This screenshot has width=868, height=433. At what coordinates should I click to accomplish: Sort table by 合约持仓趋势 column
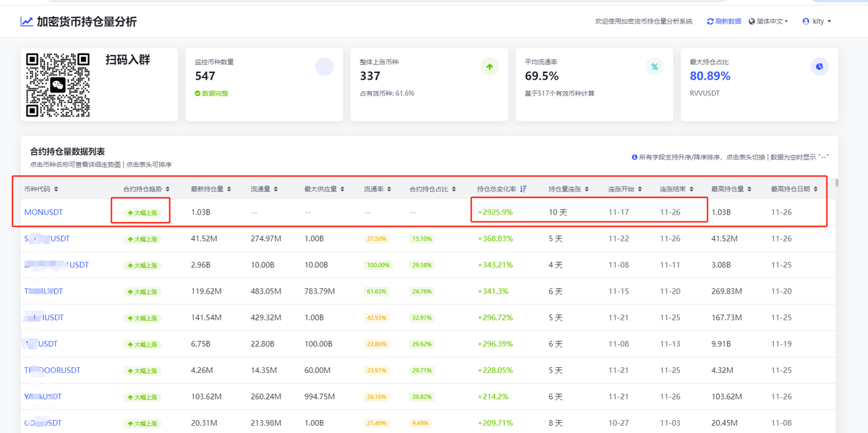click(x=146, y=189)
